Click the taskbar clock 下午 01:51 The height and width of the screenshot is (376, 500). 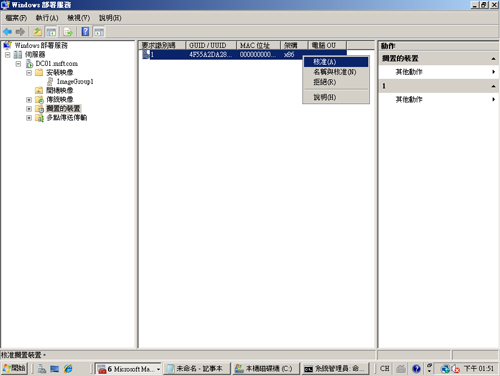coord(479,368)
